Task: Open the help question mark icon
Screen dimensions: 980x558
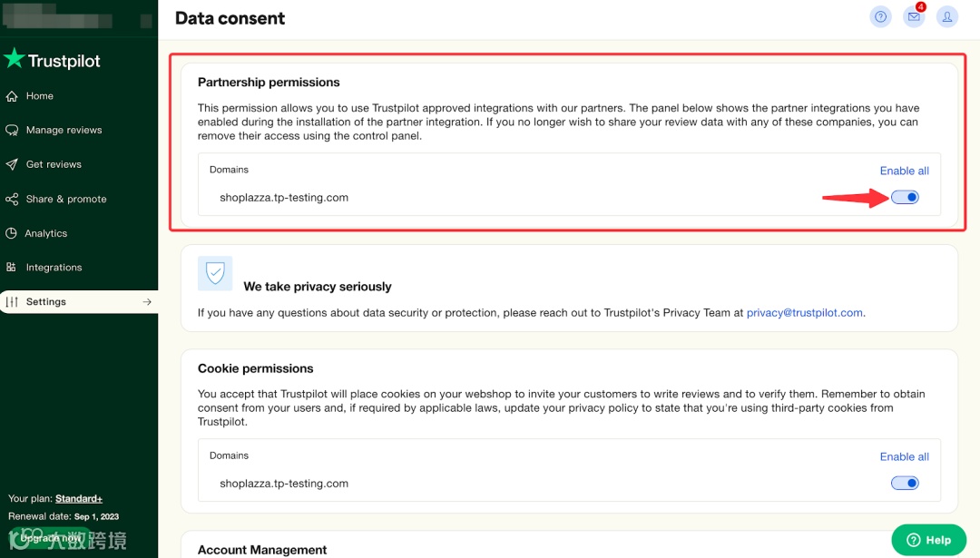Action: [x=880, y=16]
